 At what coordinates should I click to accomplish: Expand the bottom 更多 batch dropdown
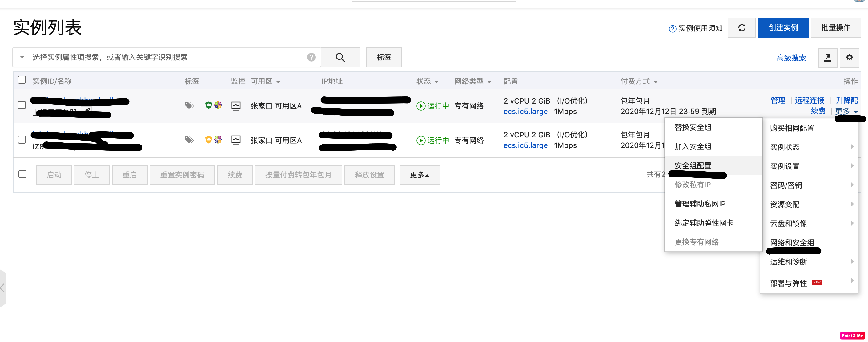(419, 175)
